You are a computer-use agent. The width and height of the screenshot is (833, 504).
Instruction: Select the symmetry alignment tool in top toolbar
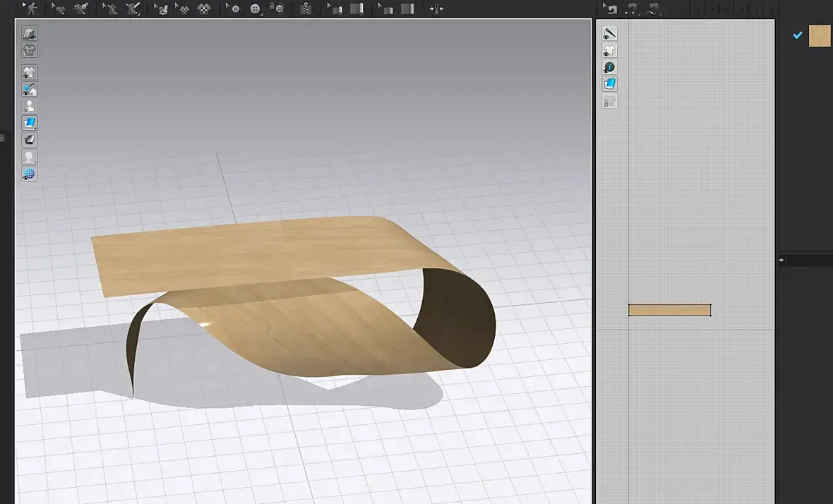coord(436,8)
